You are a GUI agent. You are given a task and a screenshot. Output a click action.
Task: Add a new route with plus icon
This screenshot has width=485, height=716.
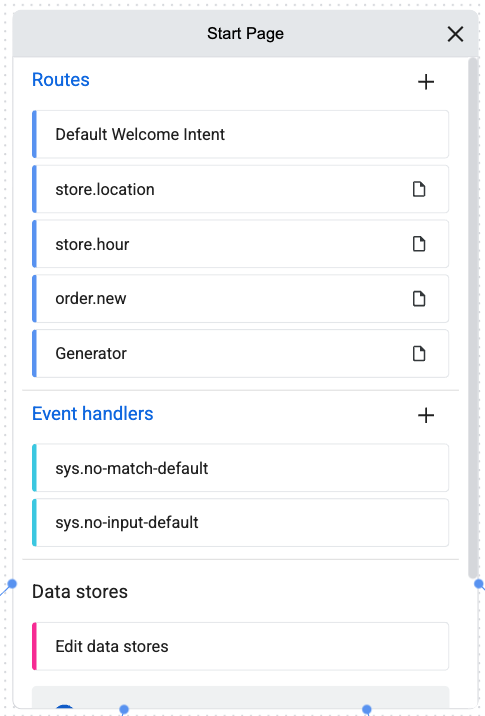click(x=426, y=82)
